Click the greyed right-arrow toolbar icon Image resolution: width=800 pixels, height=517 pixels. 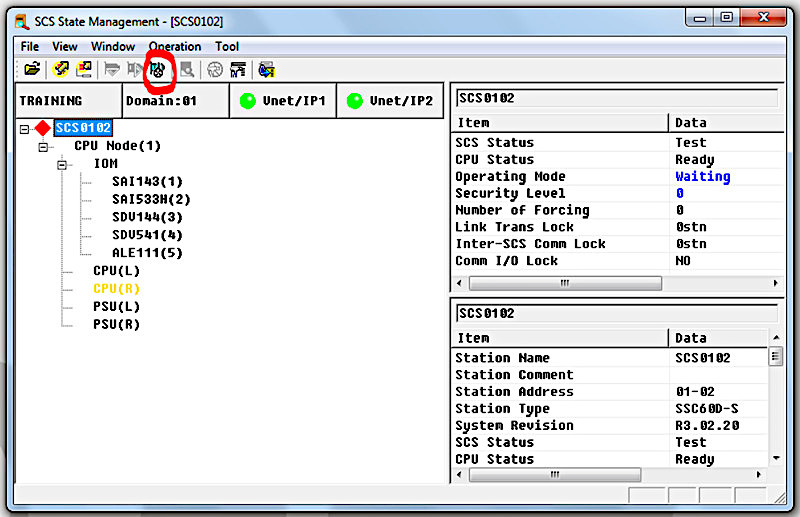click(x=134, y=69)
